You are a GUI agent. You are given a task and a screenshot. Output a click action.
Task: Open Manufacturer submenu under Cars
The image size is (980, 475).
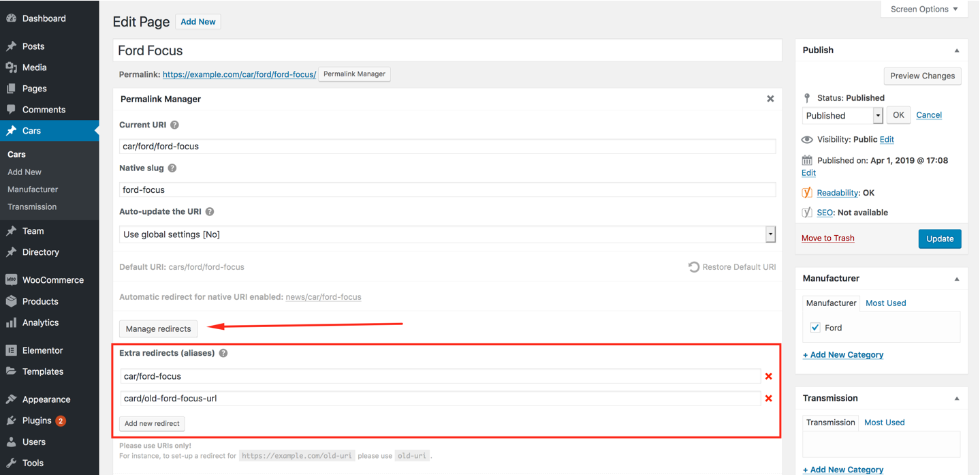[33, 189]
